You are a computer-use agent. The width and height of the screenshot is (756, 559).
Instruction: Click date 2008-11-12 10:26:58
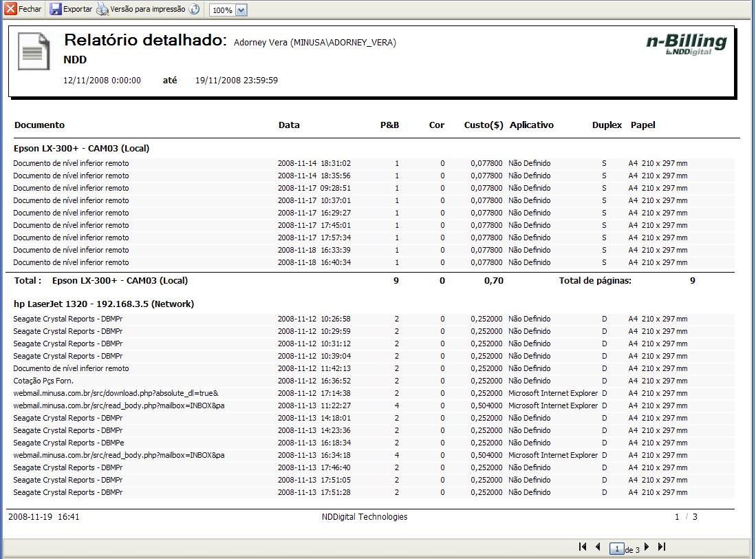tap(314, 319)
